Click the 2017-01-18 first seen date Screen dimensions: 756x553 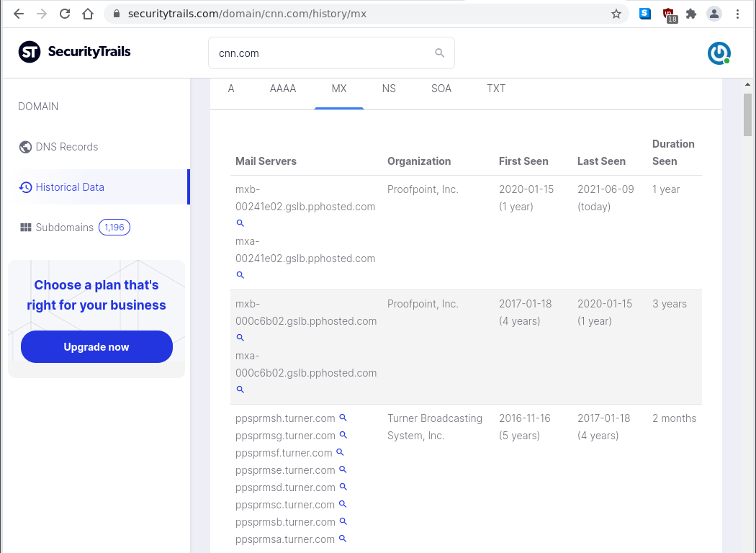[525, 304]
